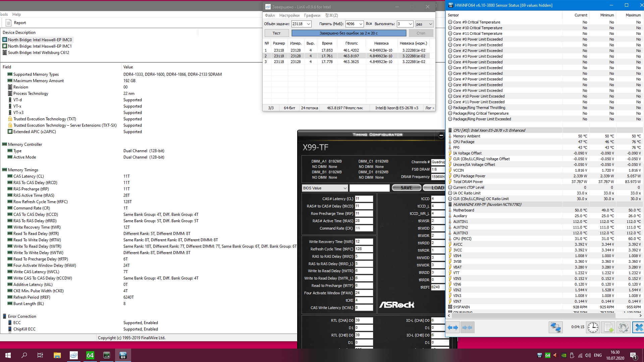Select South Bridge Intel Wellsburg C612
Viewport: 644px width, 362px height.
point(38,53)
